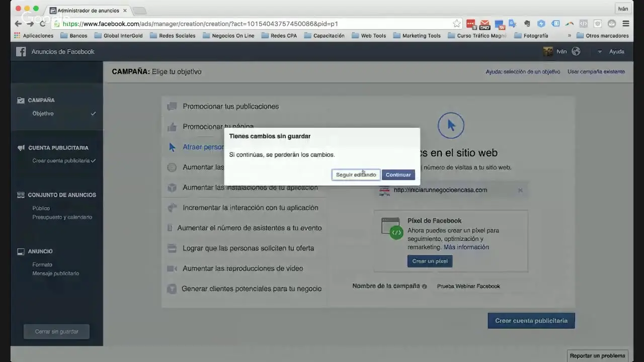Select Mensaje publicitario in the sidebar
The height and width of the screenshot is (362, 644).
pyautogui.click(x=56, y=274)
